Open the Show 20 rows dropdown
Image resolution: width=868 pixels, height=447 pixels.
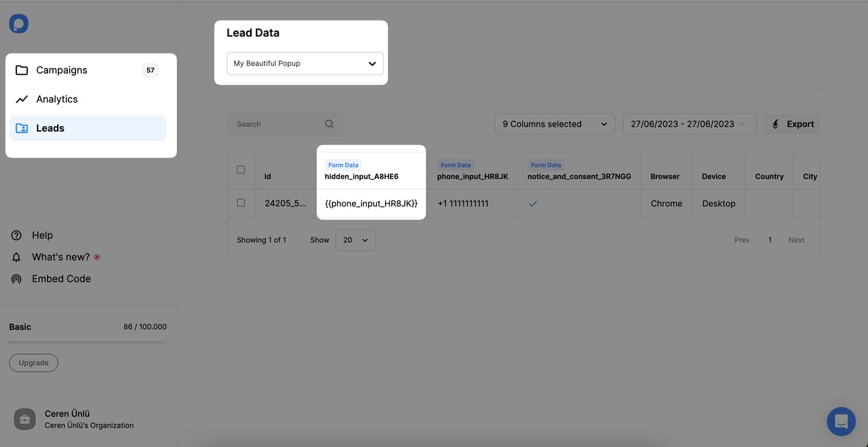click(x=355, y=239)
